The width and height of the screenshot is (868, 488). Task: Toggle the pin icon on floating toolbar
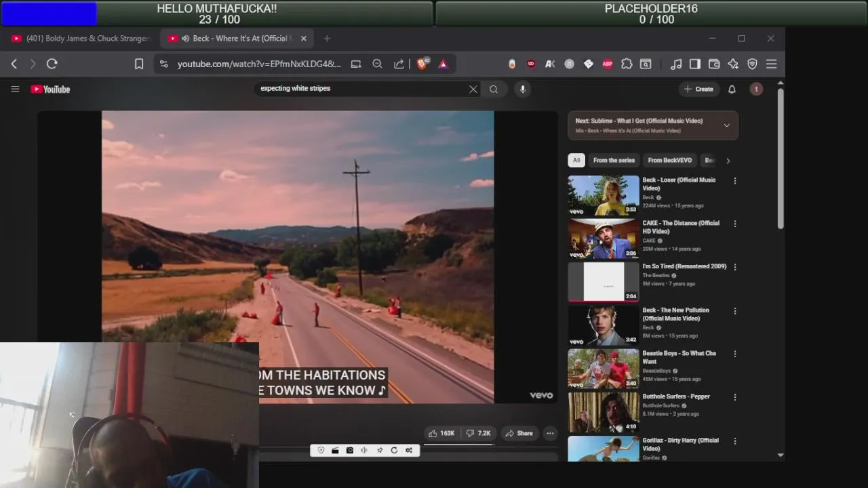(379, 450)
